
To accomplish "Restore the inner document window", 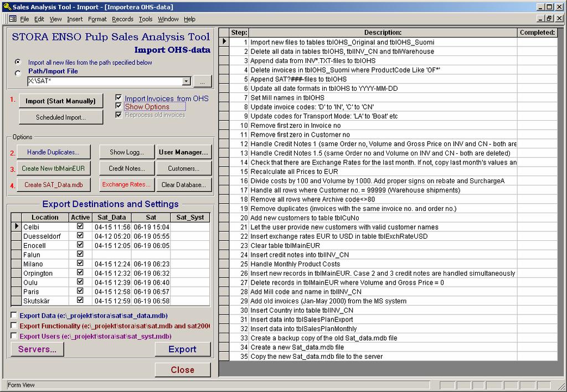I will [549, 18].
